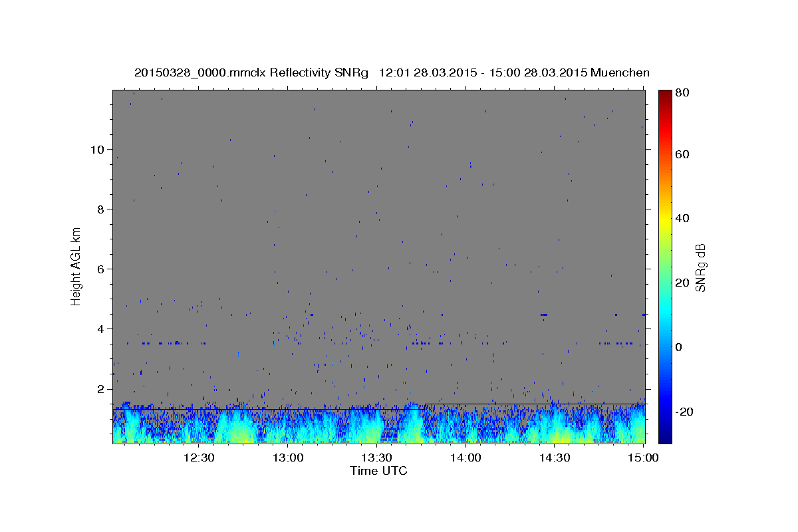Click the height tick label 6
This screenshot has width=798, height=532.
pyautogui.click(x=102, y=269)
